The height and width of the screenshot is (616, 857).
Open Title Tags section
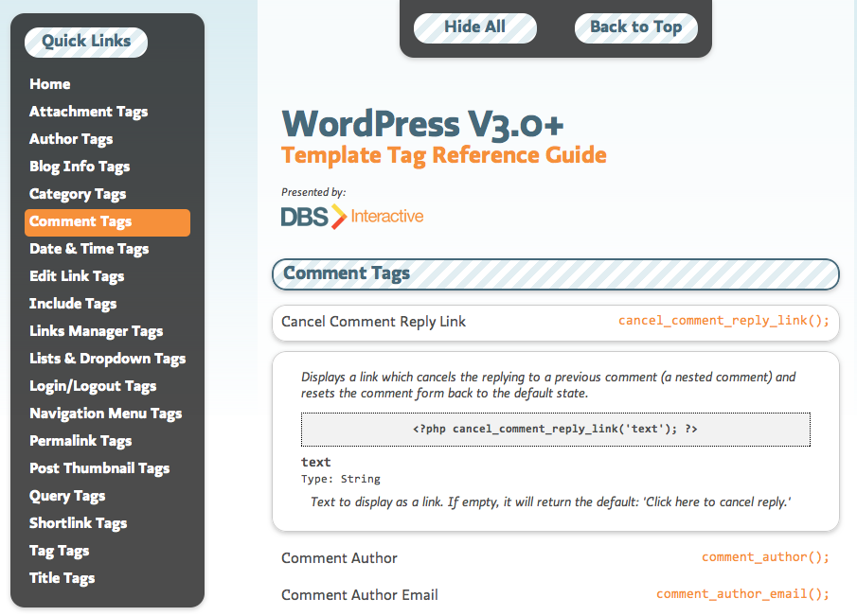[x=62, y=578]
